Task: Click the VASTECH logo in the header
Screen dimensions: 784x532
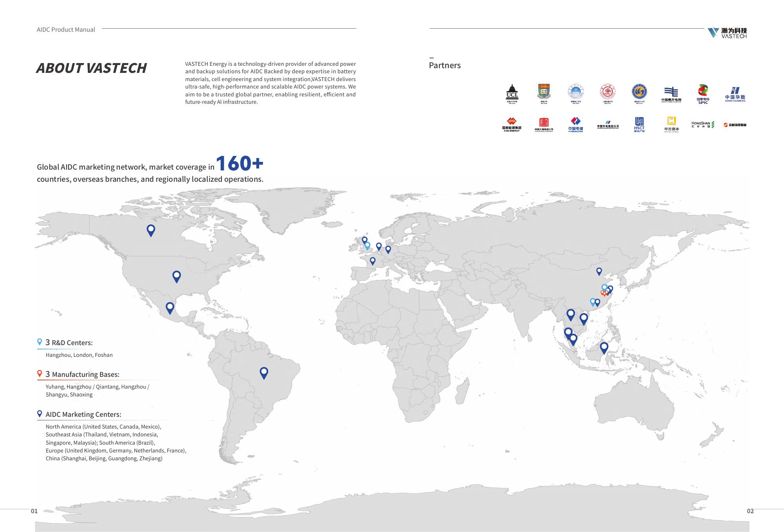Action: tap(727, 33)
